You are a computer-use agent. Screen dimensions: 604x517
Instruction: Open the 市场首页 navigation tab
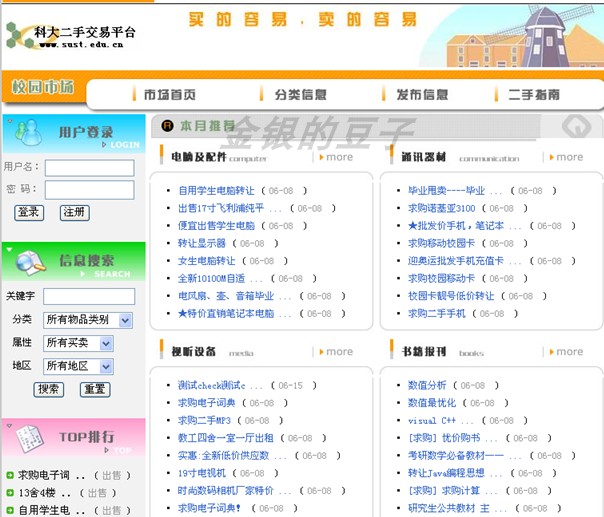click(169, 94)
